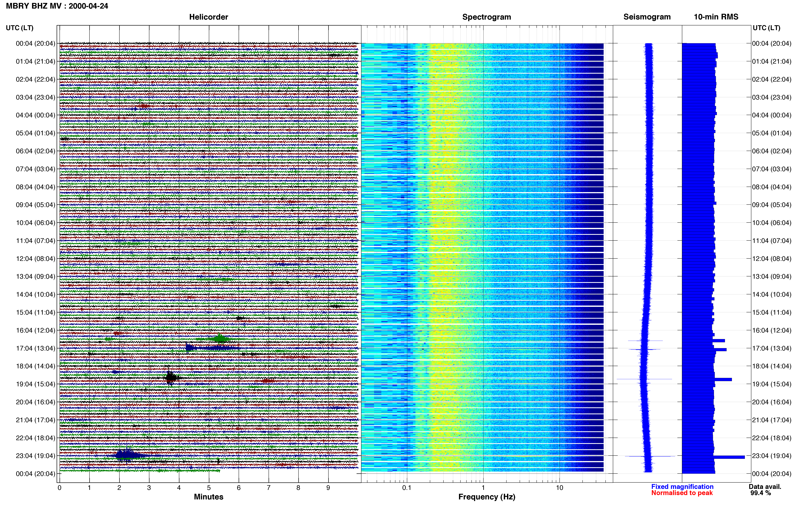
Task: Click the right-side time label '17:04 (13:04)'
Action: click(772, 348)
